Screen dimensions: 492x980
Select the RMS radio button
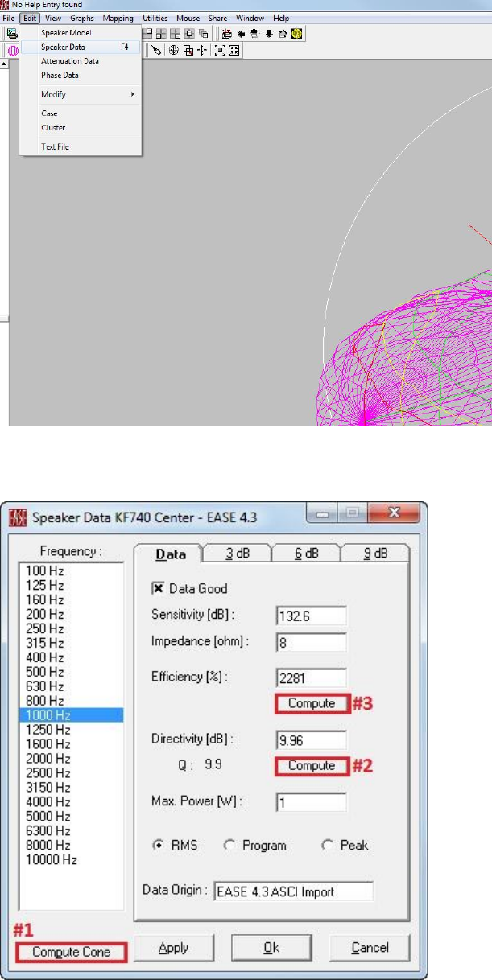coord(157,845)
